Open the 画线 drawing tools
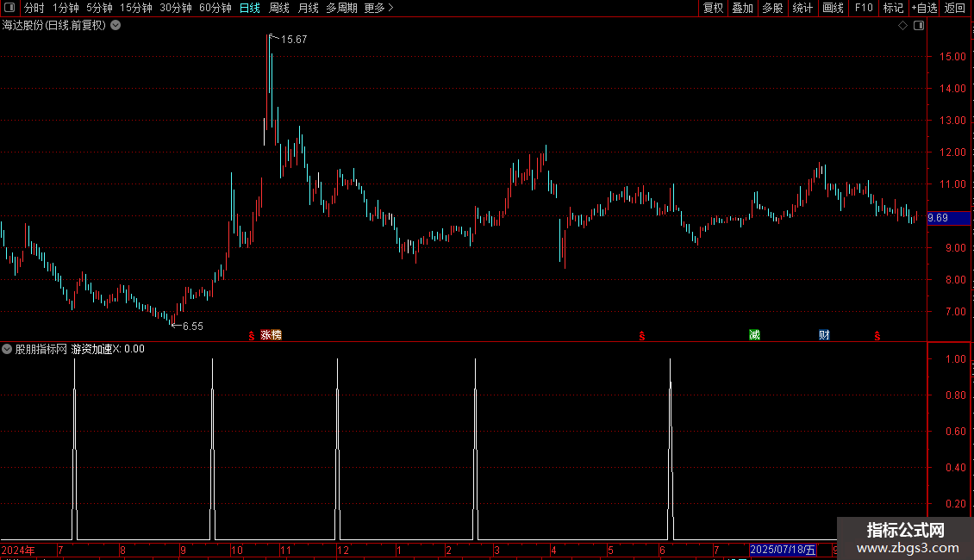The width and height of the screenshot is (974, 560). (833, 8)
